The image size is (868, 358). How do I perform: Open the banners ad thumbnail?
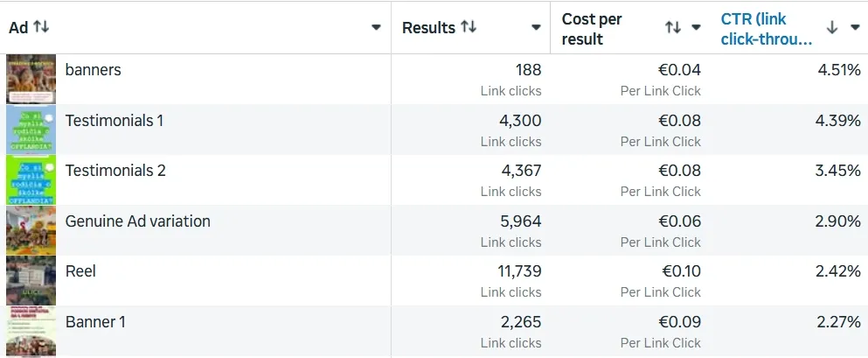click(x=31, y=80)
